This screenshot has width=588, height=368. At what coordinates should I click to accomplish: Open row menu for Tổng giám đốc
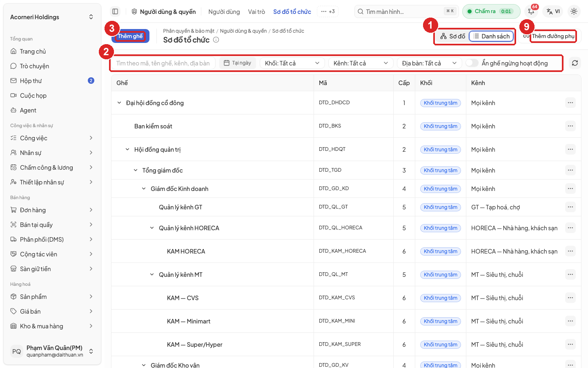coord(570,170)
